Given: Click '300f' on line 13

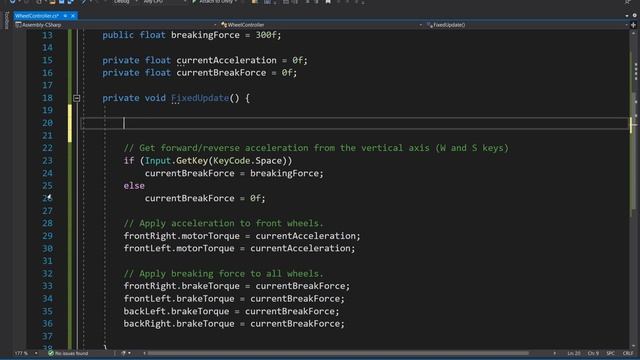Looking at the screenshot, I should pos(266,35).
